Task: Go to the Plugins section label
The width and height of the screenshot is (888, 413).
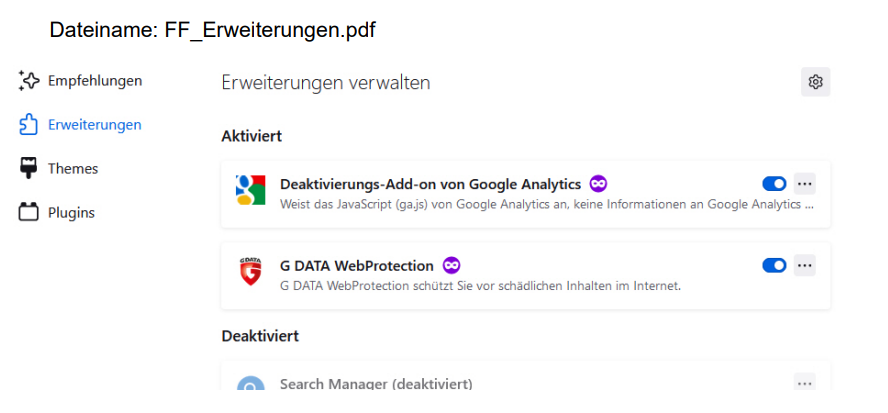Action: (71, 212)
